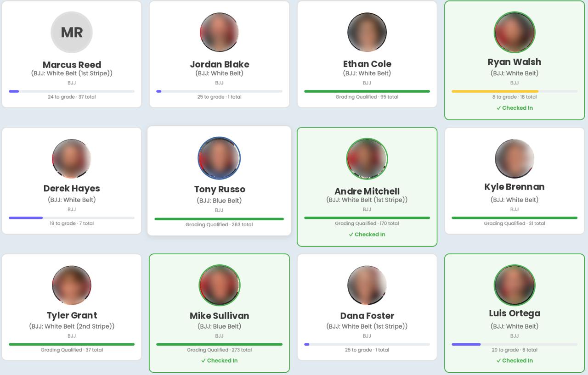
Task: Select Luis Ortega's avatar photo
Action: [x=514, y=285]
